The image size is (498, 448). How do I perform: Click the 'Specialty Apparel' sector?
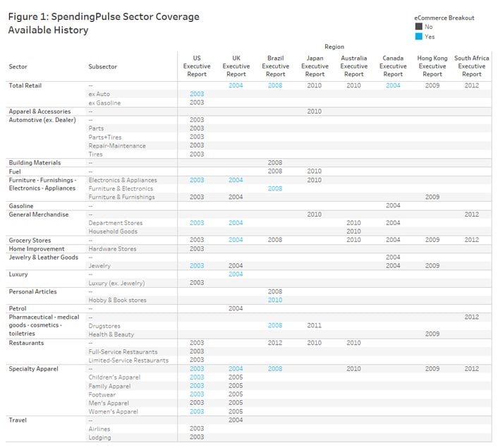click(x=34, y=369)
